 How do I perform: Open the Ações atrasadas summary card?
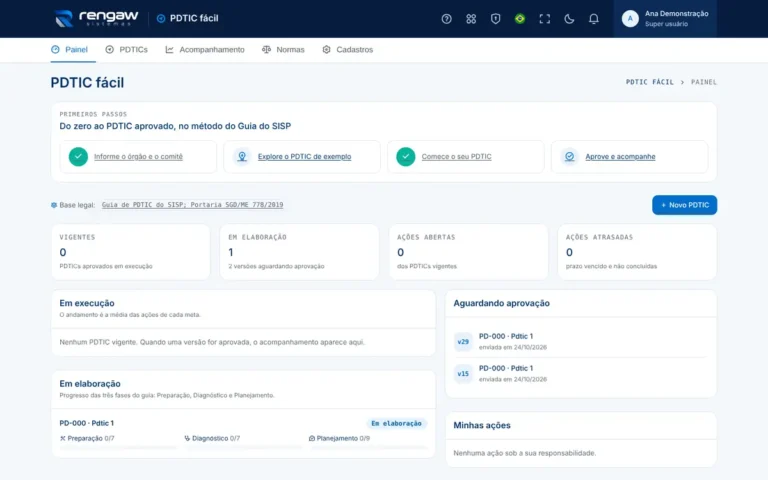click(637, 252)
